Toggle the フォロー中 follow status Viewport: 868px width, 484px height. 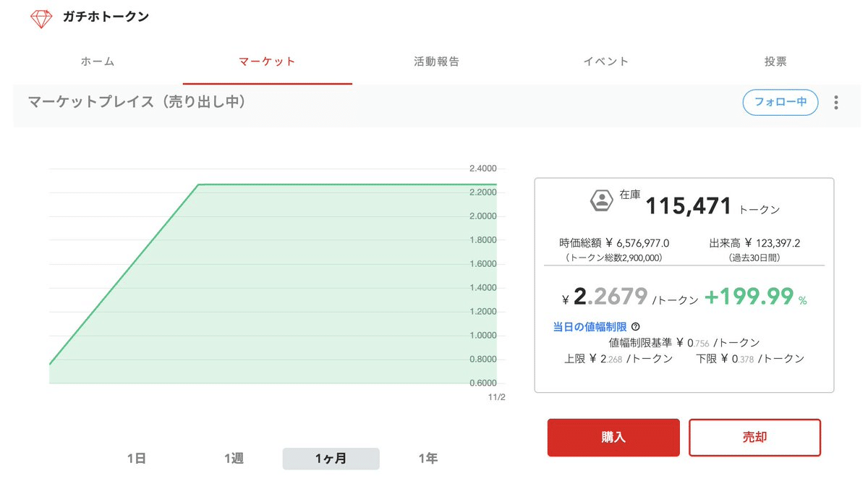pyautogui.click(x=780, y=103)
